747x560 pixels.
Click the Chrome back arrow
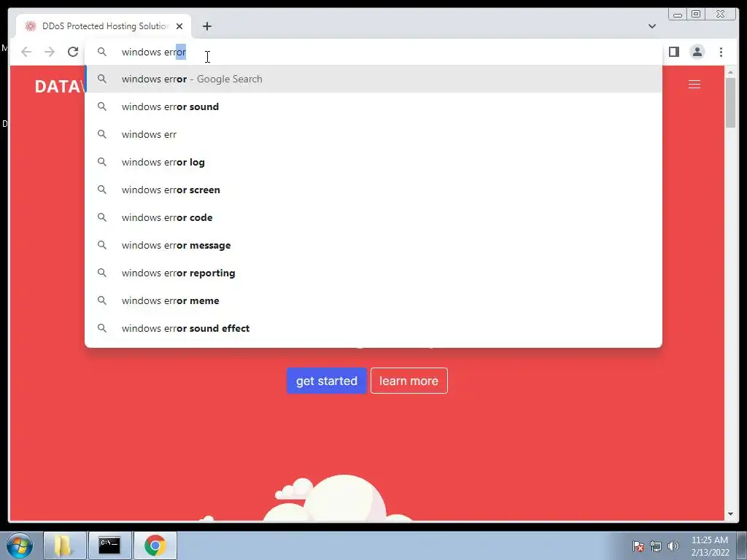(x=26, y=52)
